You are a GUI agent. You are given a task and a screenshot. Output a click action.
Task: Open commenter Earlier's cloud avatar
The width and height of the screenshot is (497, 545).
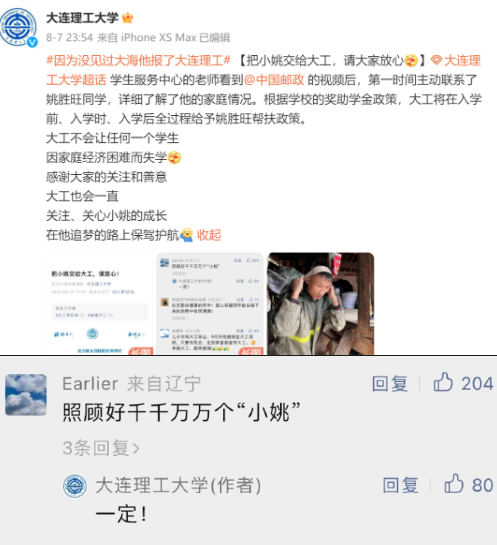(26, 394)
